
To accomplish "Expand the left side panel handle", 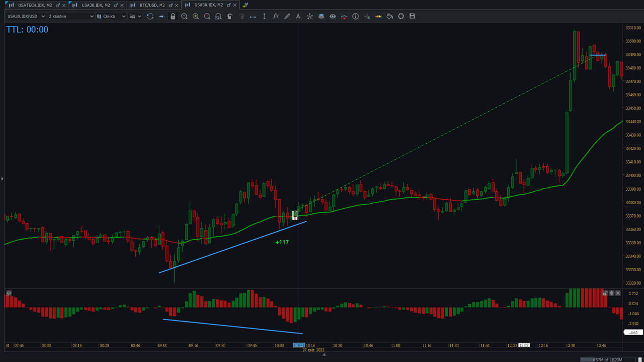I will pos(2,178).
